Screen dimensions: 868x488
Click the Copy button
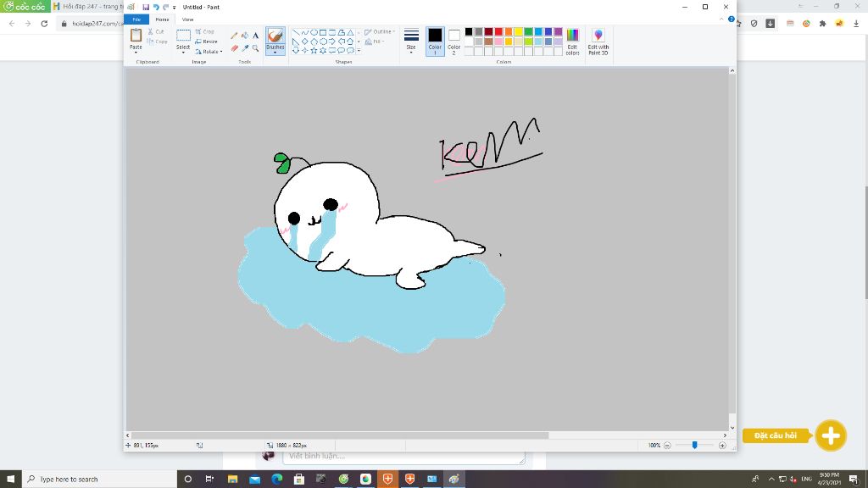pos(157,42)
